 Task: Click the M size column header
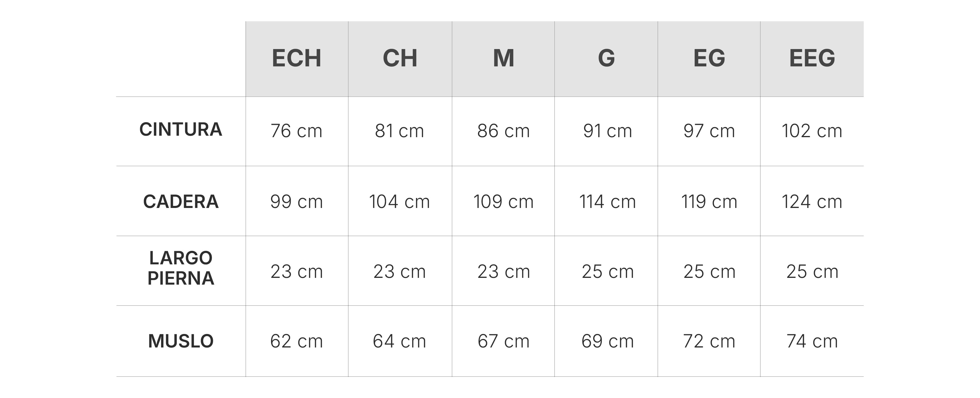pyautogui.click(x=503, y=58)
